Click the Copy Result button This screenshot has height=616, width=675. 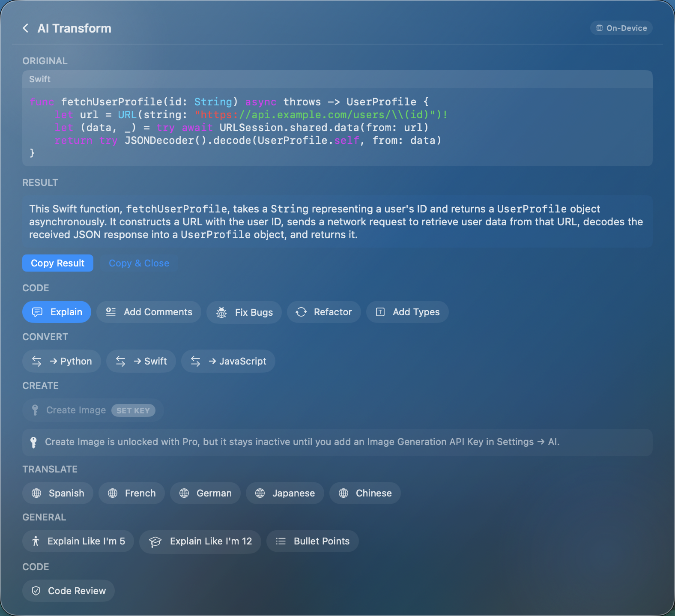[x=58, y=263]
